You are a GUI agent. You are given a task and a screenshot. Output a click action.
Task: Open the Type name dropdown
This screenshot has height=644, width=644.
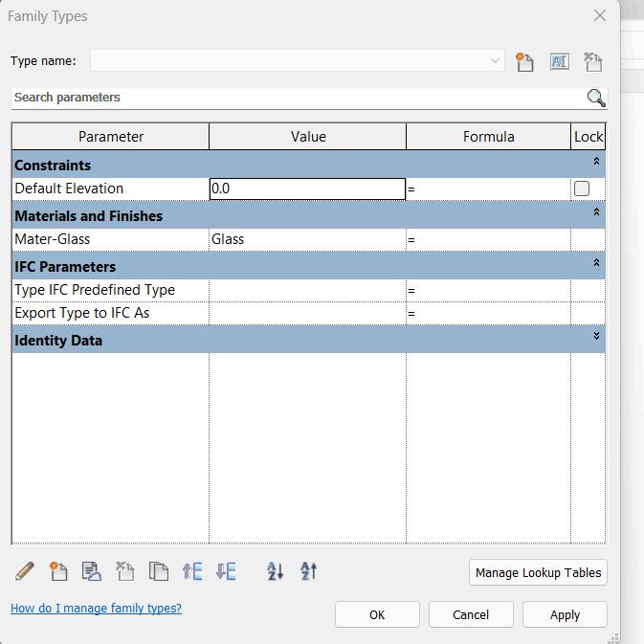[x=495, y=61]
